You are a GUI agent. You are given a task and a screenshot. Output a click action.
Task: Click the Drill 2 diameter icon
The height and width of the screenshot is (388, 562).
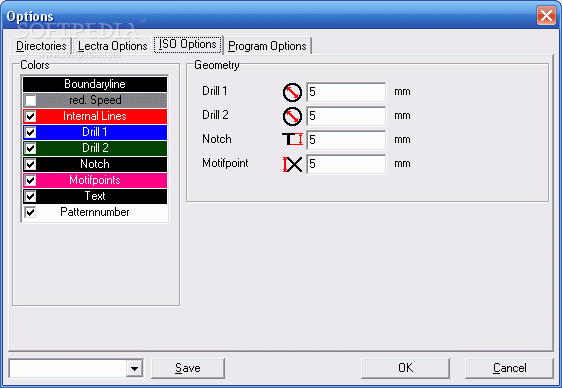[292, 116]
